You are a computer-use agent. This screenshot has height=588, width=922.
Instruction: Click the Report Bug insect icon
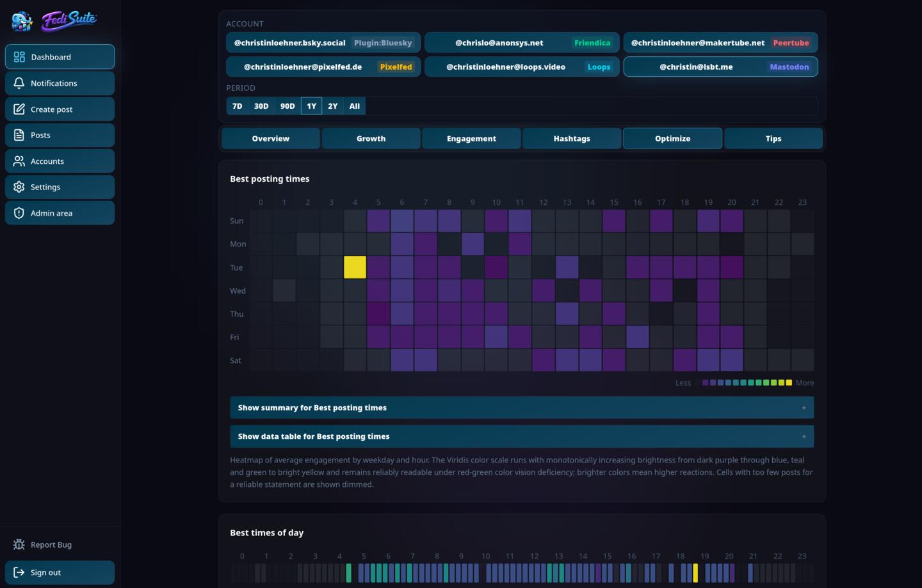[19, 544]
